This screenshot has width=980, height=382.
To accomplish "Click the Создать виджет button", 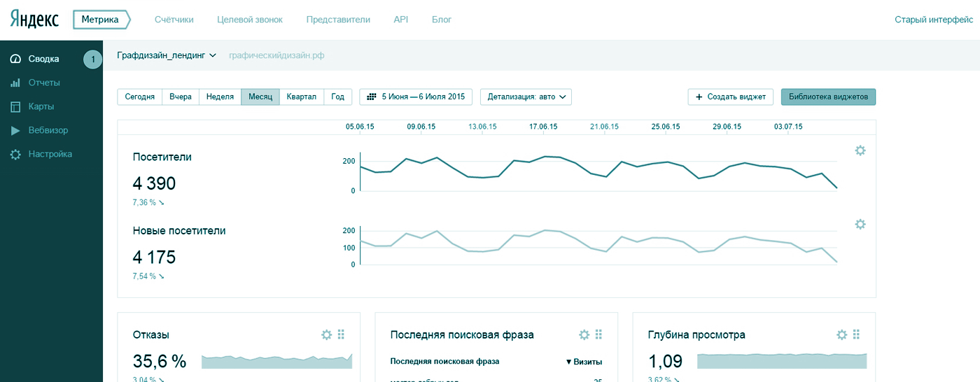I will click(731, 97).
